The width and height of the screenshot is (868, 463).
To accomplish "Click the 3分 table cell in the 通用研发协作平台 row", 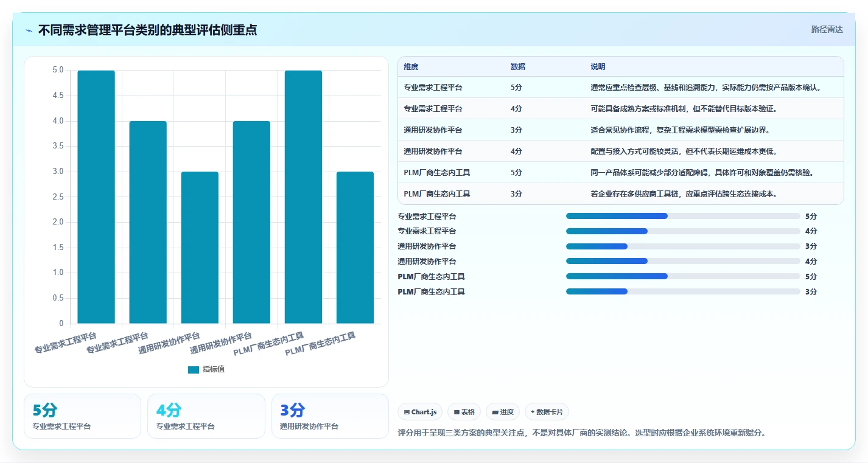I will 516,130.
